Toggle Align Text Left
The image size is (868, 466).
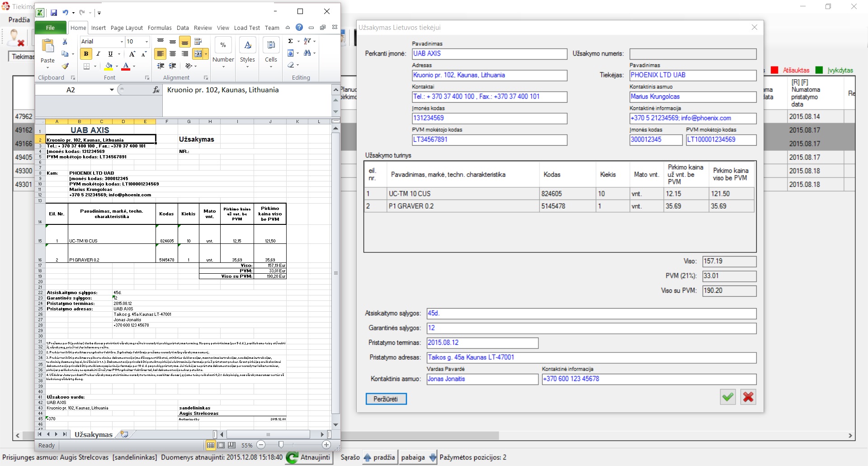[x=160, y=54]
